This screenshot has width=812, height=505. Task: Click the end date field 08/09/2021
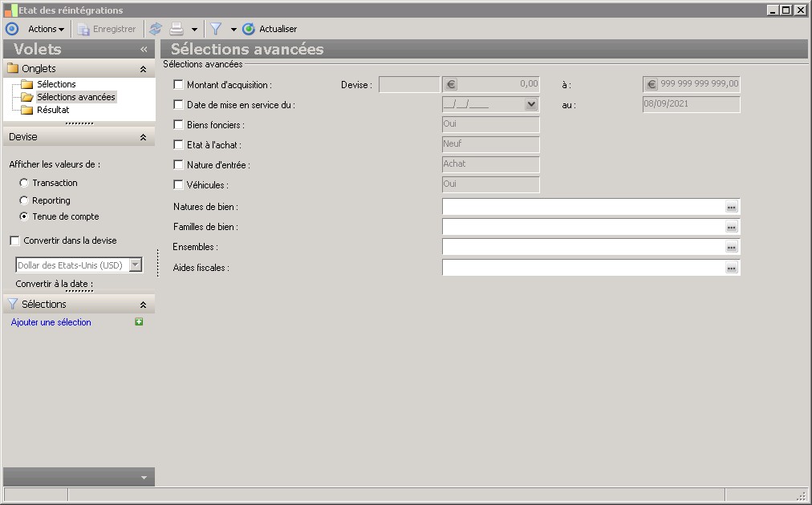tap(692, 104)
